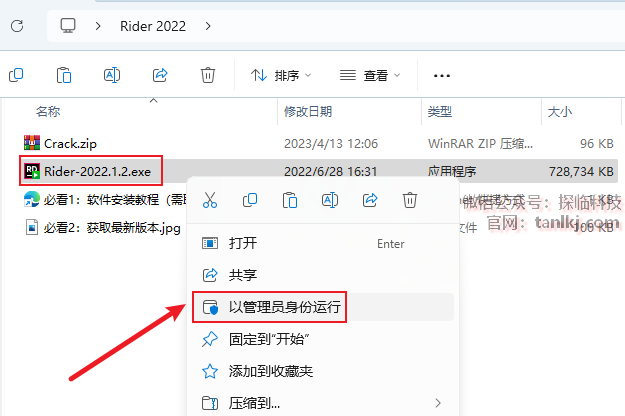Image resolution: width=625 pixels, height=416 pixels.
Task: Expand the 压缩到... submenu arrow
Action: point(438,403)
